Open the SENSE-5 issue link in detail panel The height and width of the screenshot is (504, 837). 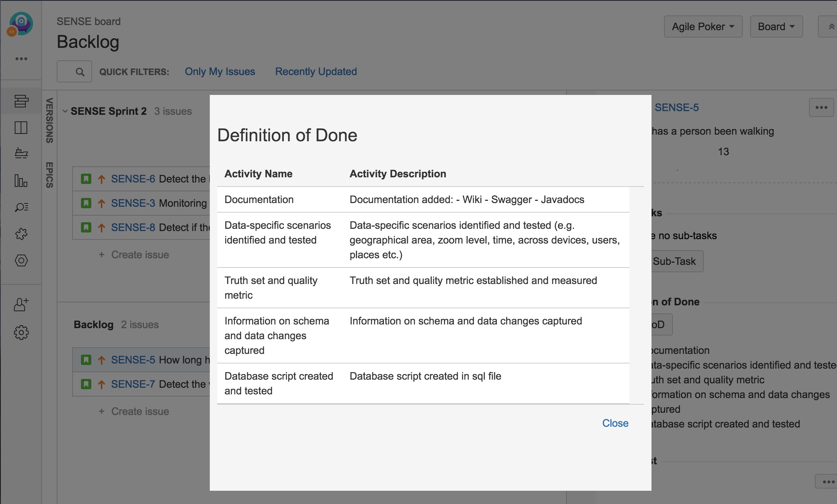tap(676, 107)
